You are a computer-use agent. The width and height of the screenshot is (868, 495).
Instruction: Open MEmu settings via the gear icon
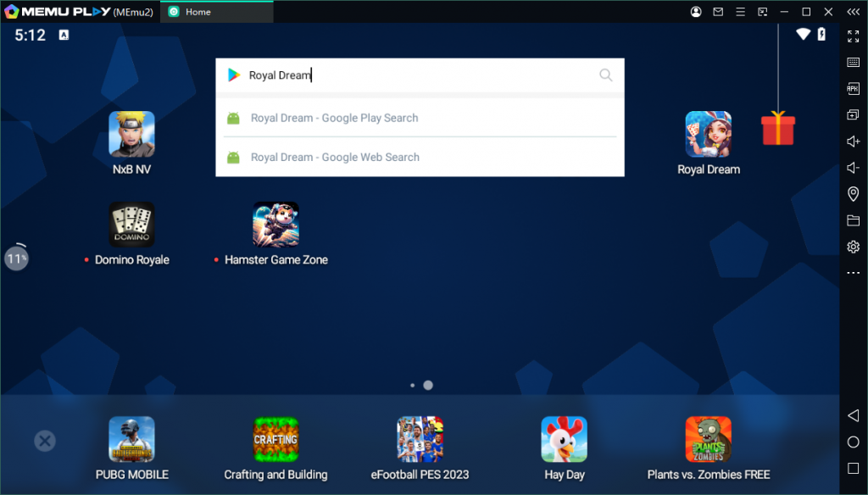coord(854,246)
